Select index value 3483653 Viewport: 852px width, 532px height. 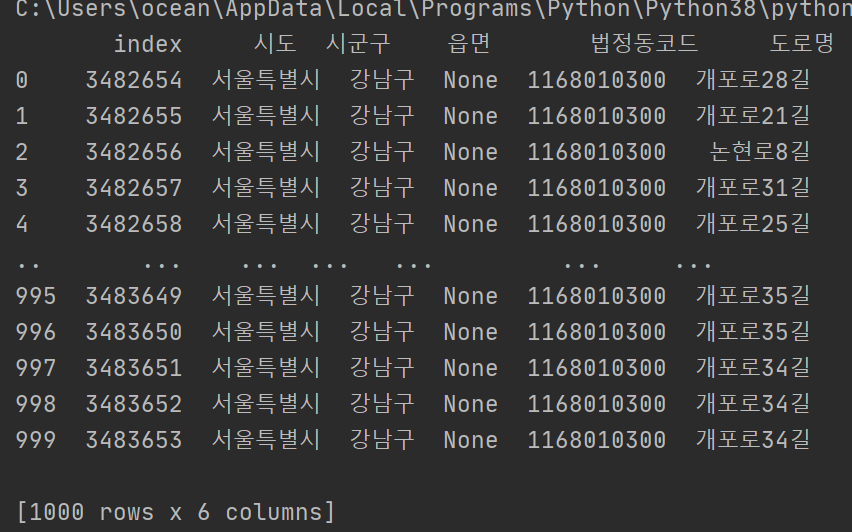[x=134, y=440]
